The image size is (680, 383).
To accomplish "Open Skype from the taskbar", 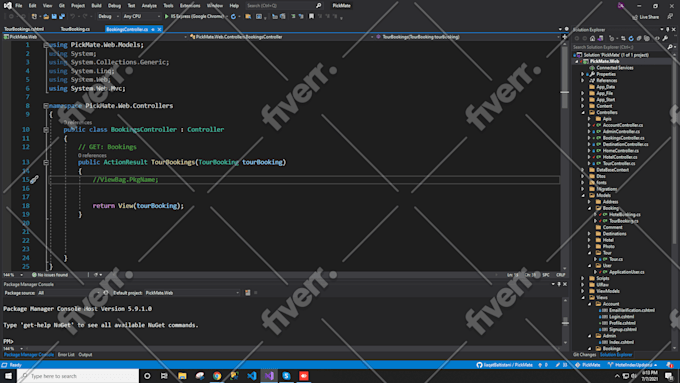I will pyautogui.click(x=286, y=376).
